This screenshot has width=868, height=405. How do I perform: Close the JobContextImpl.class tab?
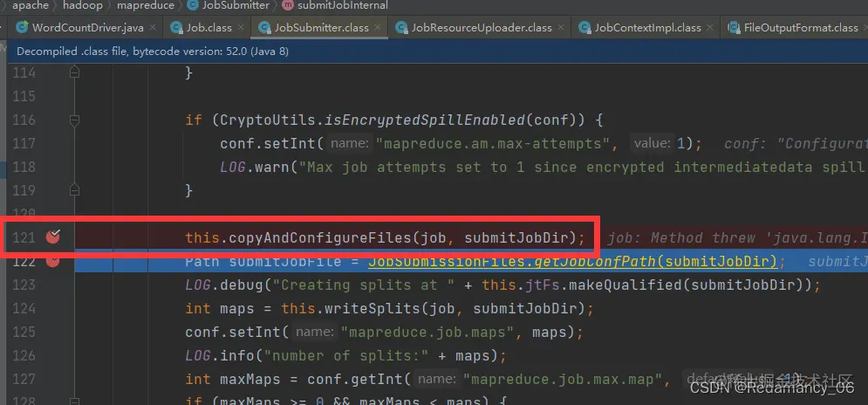pos(710,27)
